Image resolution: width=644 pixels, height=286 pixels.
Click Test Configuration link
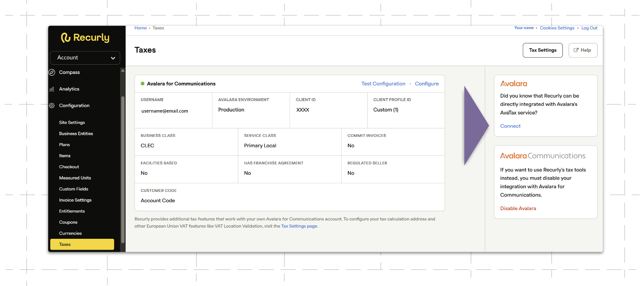(x=383, y=84)
